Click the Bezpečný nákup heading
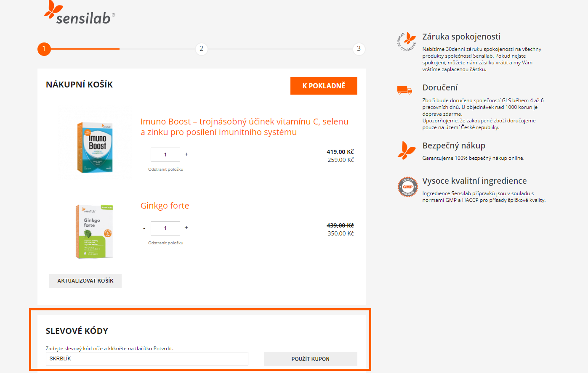 point(454,145)
